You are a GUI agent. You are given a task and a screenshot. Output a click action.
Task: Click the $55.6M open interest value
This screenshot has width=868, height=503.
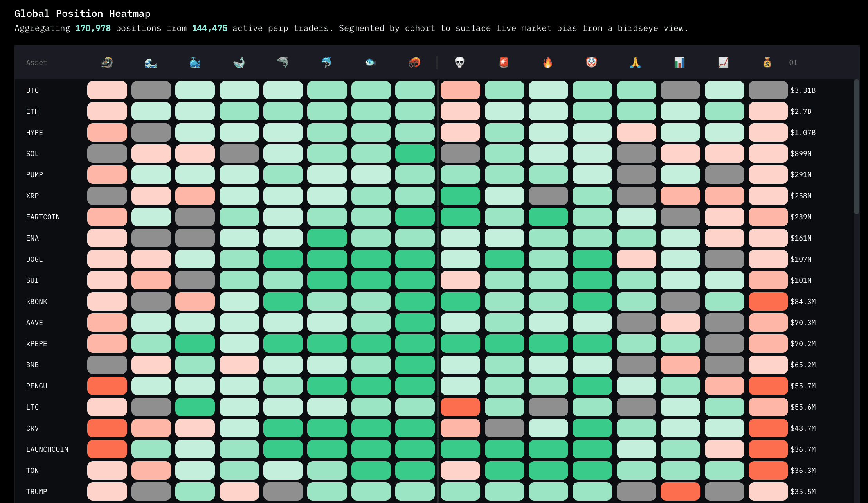[x=803, y=407]
